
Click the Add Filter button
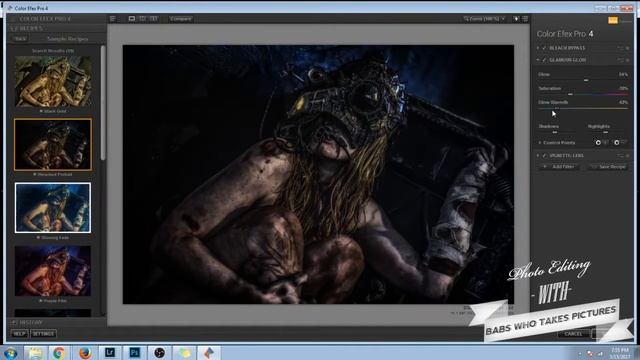(x=560, y=167)
